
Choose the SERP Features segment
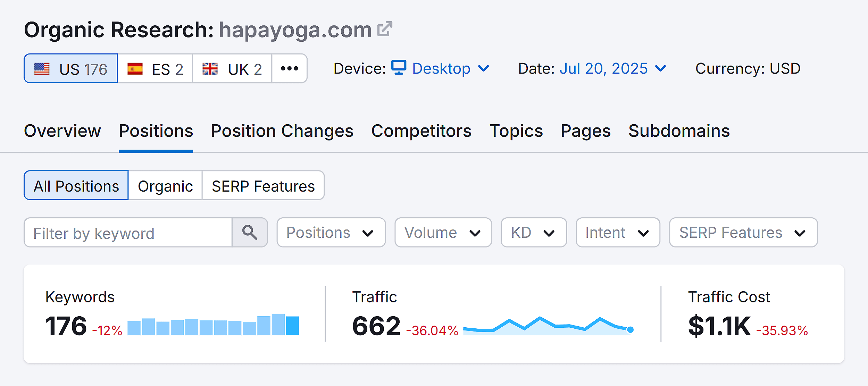263,185
